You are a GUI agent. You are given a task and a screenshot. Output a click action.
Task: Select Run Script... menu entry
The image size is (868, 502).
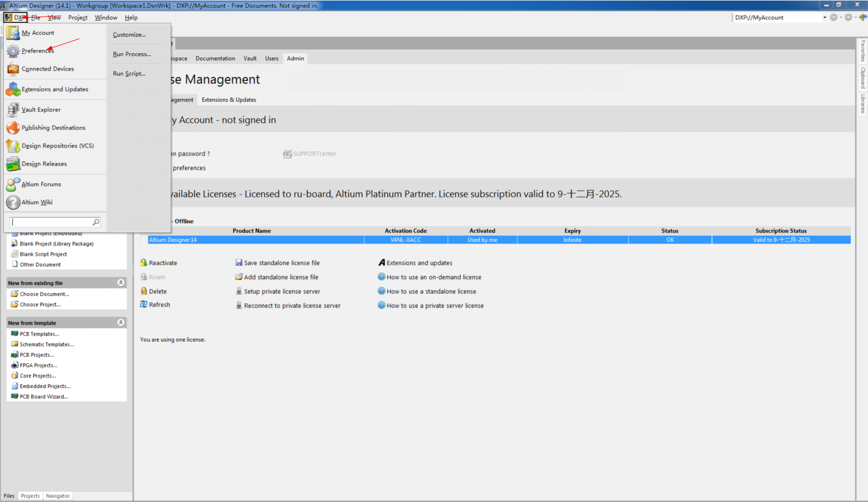[129, 74]
